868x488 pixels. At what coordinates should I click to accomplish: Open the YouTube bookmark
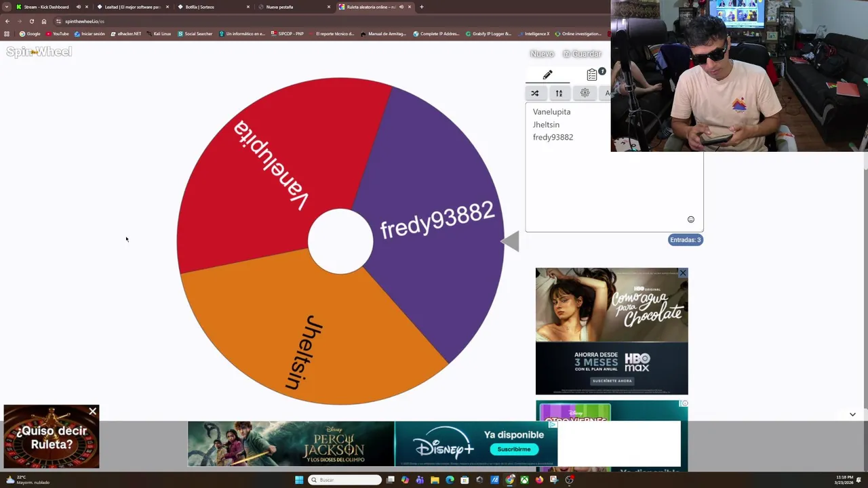(58, 34)
